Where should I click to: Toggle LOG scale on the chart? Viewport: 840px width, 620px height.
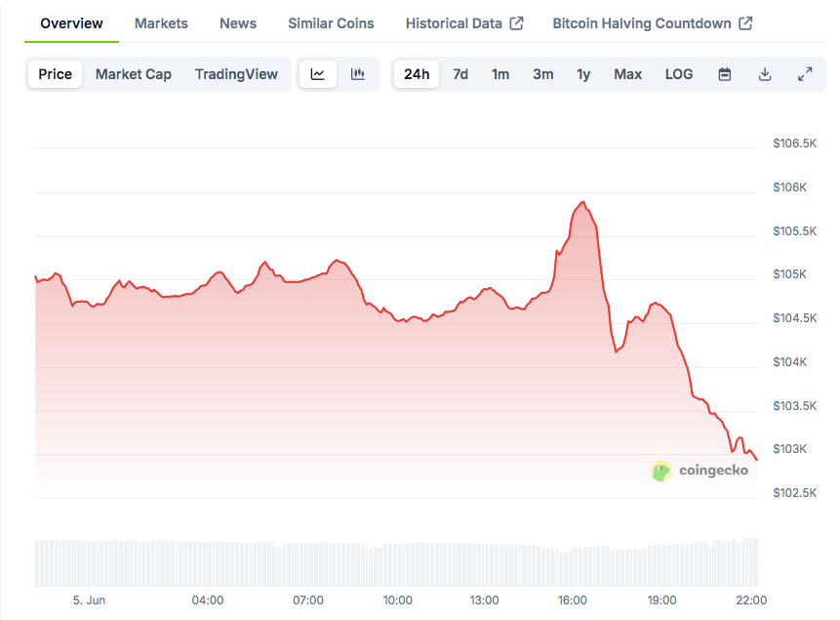click(x=679, y=74)
